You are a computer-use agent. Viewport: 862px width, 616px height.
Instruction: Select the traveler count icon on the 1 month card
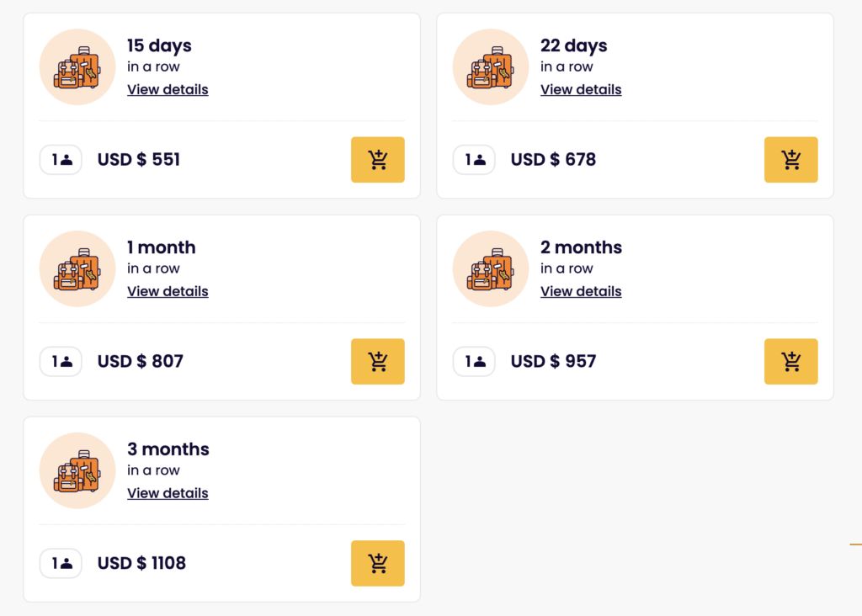pos(60,361)
